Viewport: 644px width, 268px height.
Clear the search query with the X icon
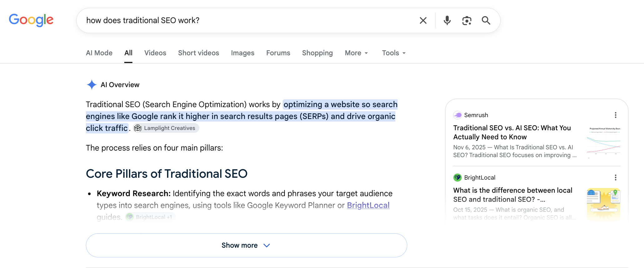[x=423, y=21]
